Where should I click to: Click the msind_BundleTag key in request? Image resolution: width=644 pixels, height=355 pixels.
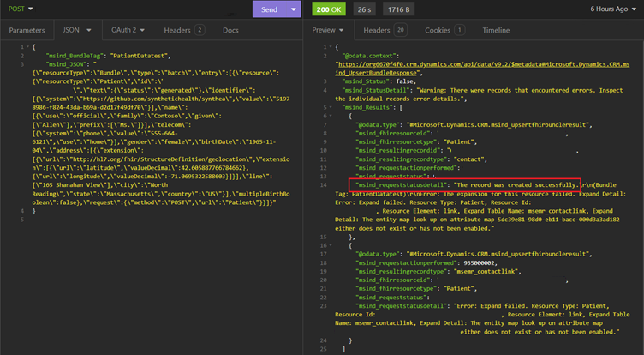click(75, 56)
